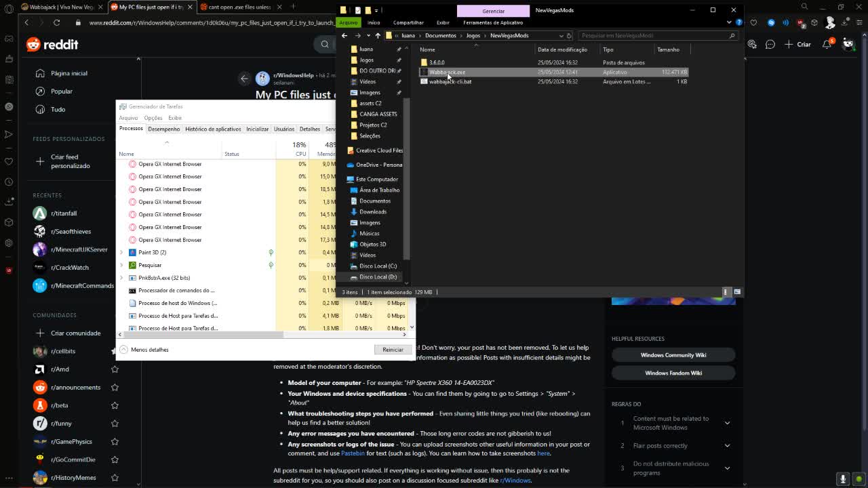This screenshot has height=488, width=868.
Task: Open notifications with the Reddit bell icon
Action: tap(829, 44)
